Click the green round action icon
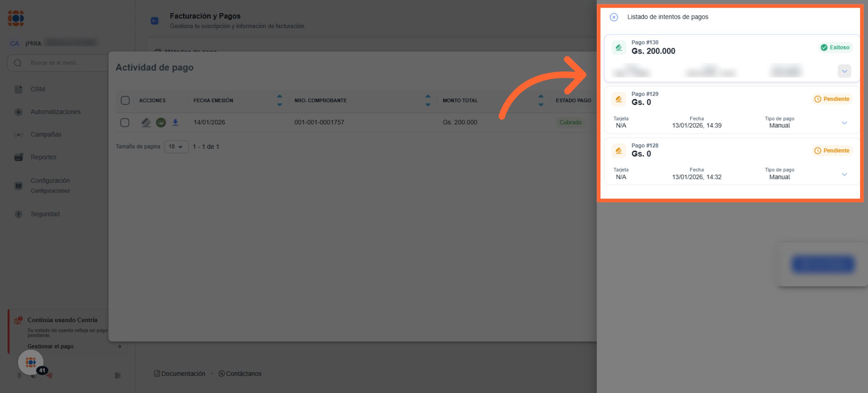 [161, 122]
